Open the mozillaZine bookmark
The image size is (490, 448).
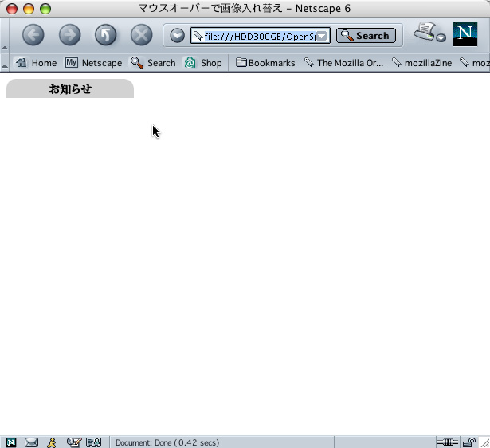(x=421, y=63)
